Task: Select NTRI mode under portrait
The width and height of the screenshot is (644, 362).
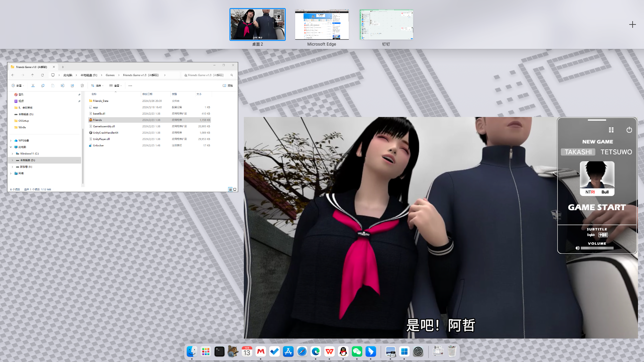Action: [x=590, y=192]
